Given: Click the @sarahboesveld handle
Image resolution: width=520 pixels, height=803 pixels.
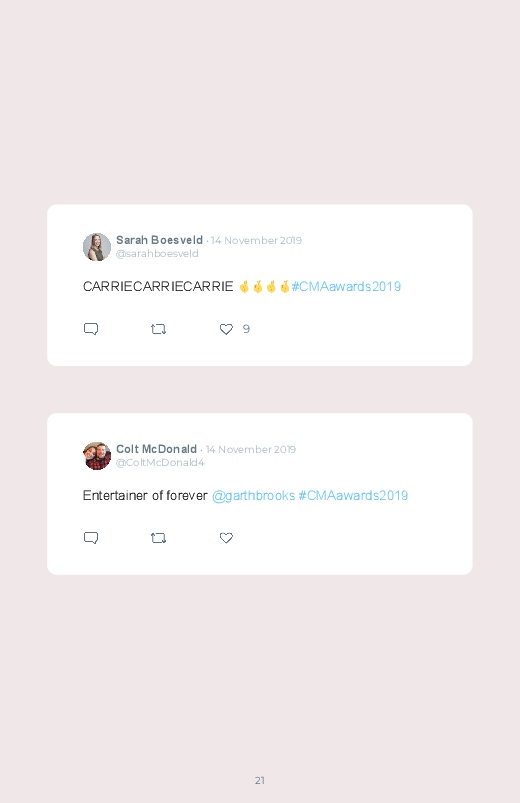Looking at the screenshot, I should click(157, 253).
